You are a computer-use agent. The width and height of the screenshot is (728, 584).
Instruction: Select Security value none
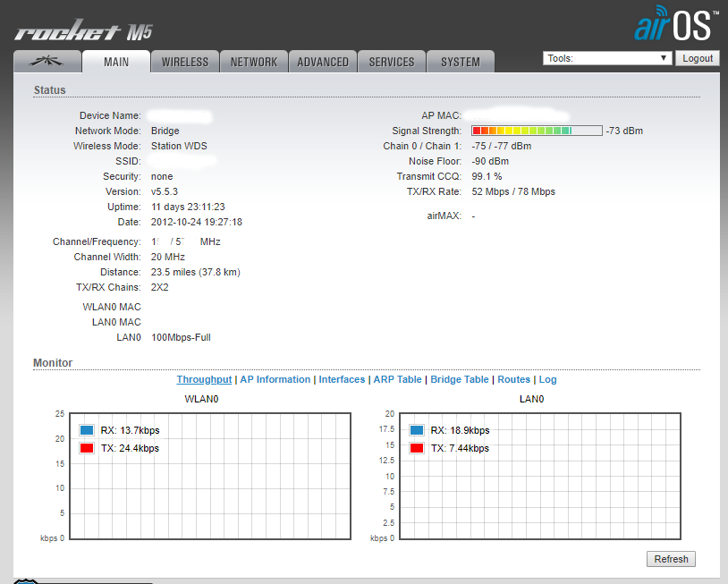162,176
